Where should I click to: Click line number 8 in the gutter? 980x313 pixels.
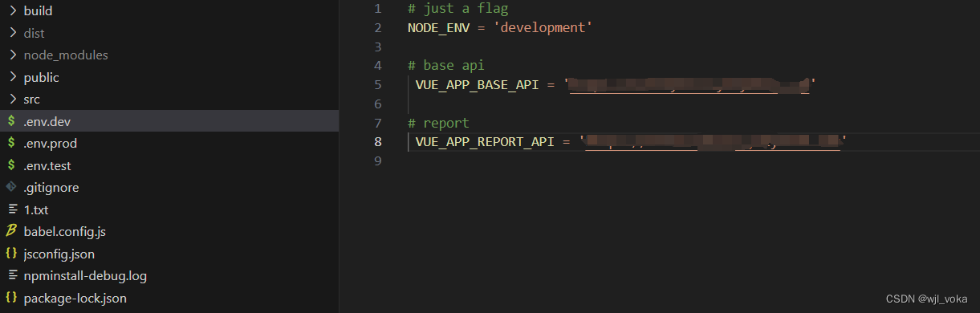tap(378, 141)
